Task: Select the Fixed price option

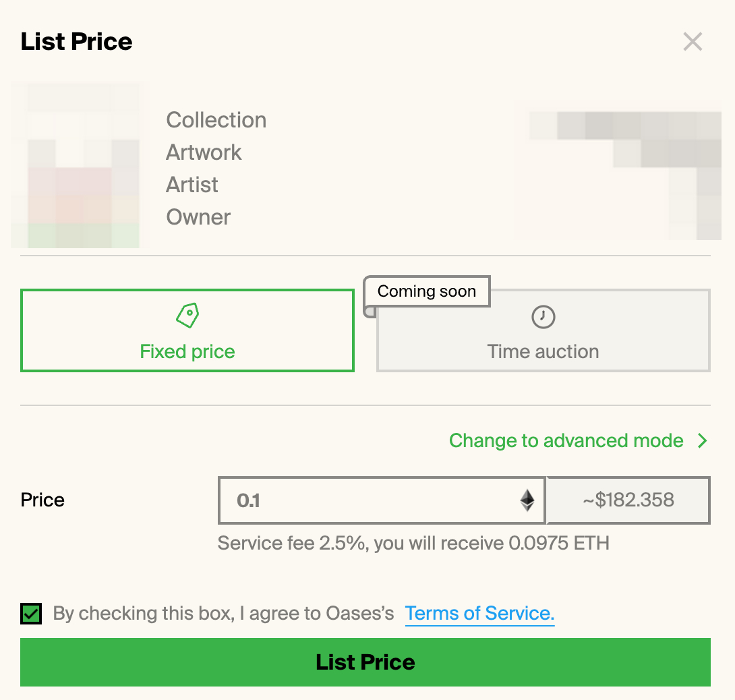Action: [187, 330]
